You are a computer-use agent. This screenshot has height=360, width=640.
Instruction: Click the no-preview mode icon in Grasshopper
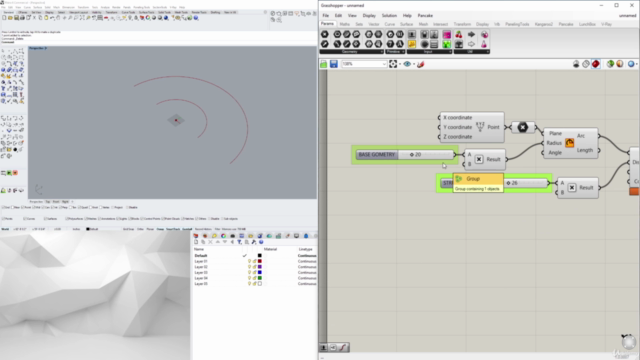(576, 64)
